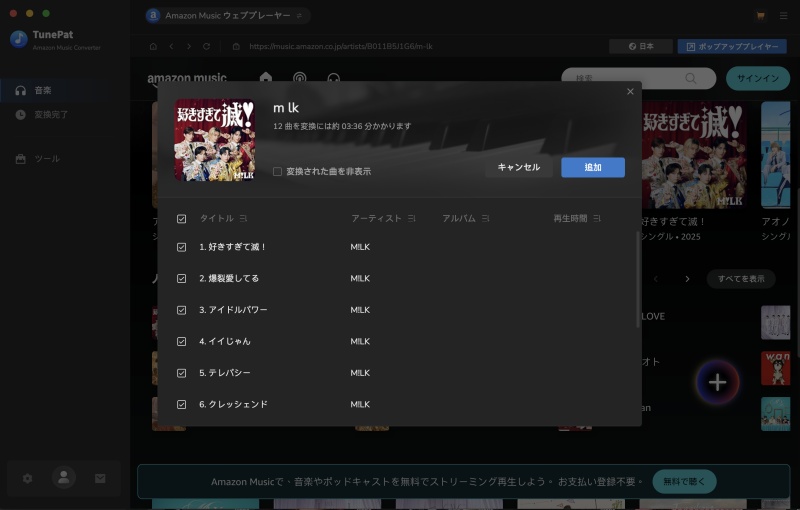The width and height of the screenshot is (800, 510).
Task: Click the 無料で聴く banner button
Action: 684,481
